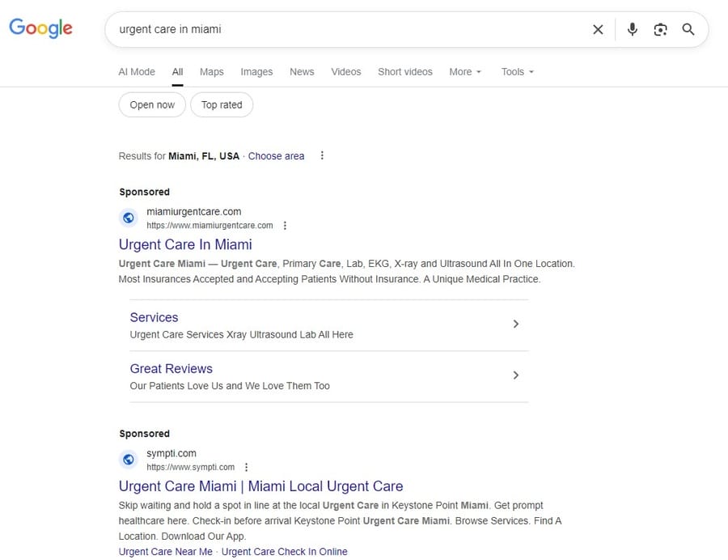Screen dimensions: 728x560
Task: Open the Great Reviews sitelink chevron
Action: tap(516, 375)
